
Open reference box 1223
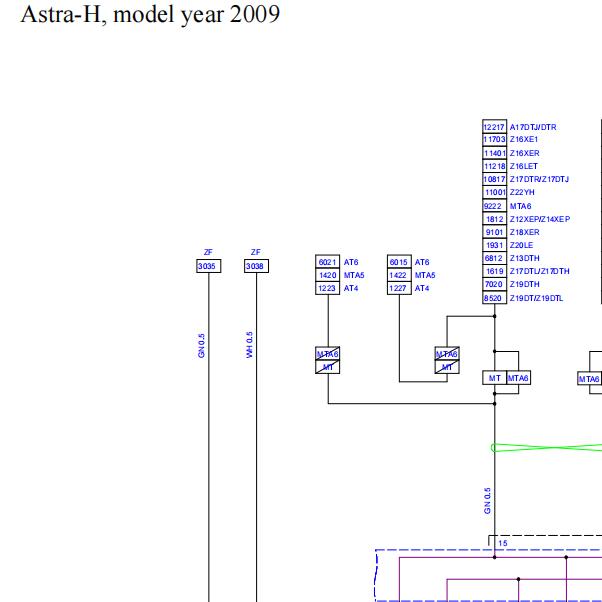(x=327, y=288)
